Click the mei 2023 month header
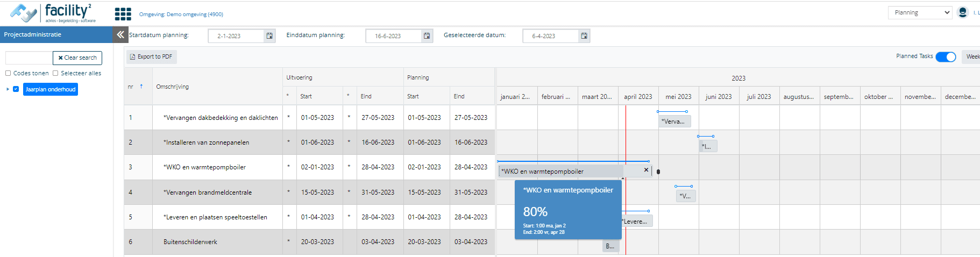 [678, 97]
